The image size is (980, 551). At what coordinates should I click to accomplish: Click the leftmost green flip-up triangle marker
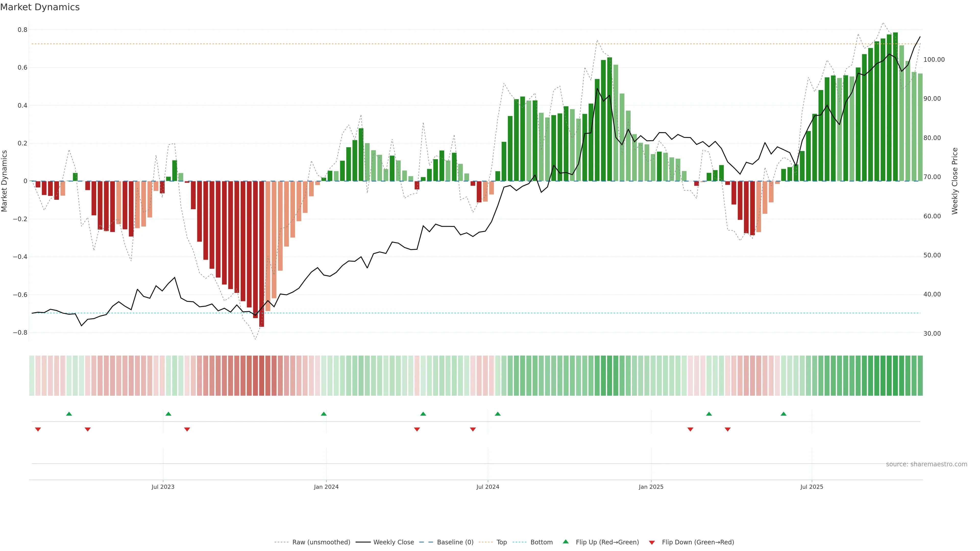click(69, 414)
